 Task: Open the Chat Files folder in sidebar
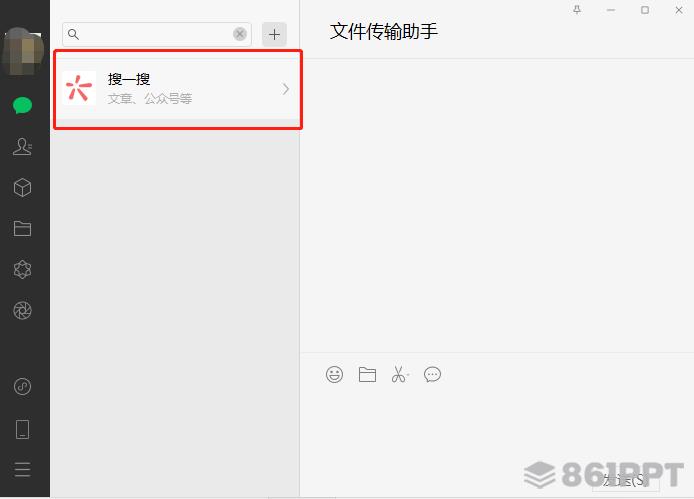click(22, 228)
